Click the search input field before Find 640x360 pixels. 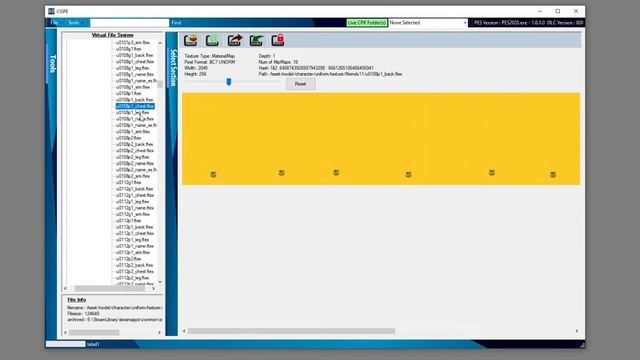point(129,23)
